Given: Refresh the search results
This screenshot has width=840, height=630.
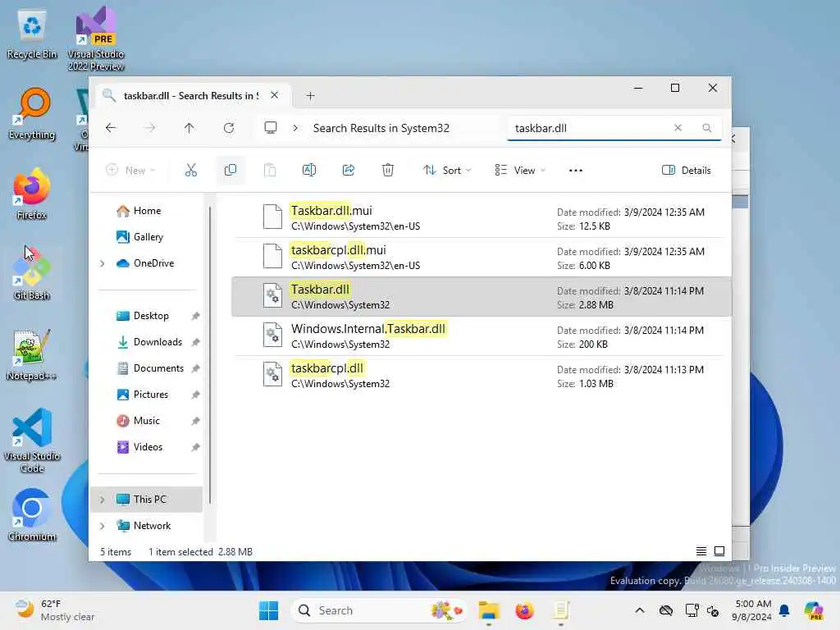Looking at the screenshot, I should (x=229, y=128).
